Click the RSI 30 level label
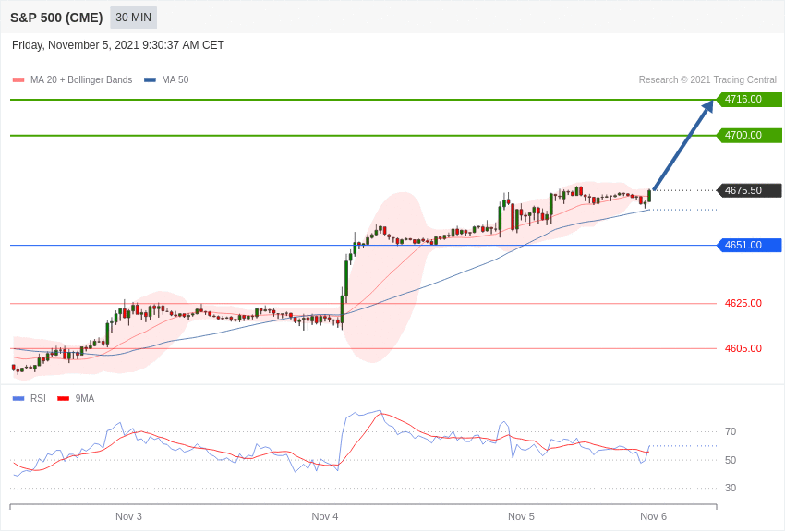Image resolution: width=785 pixels, height=532 pixels. pos(731,488)
